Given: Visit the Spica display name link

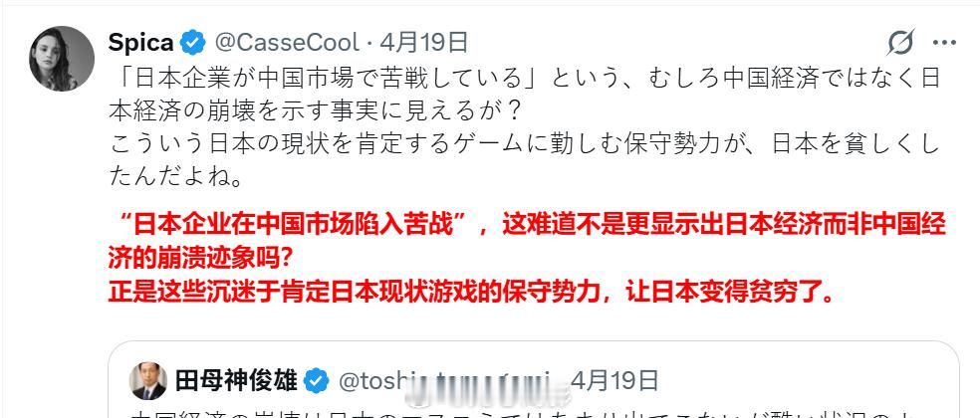Looking at the screenshot, I should point(140,43).
